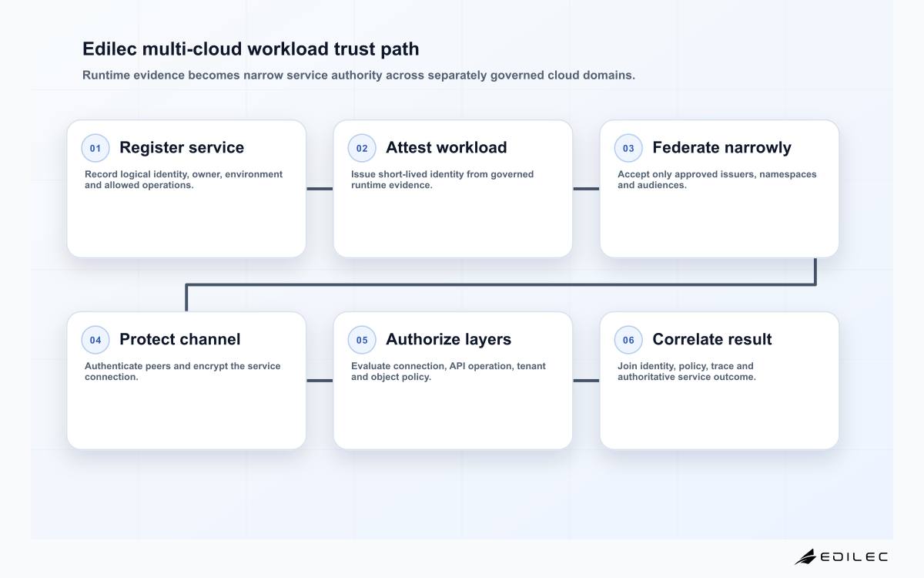Click the Edilec logo

pyautogui.click(x=841, y=556)
